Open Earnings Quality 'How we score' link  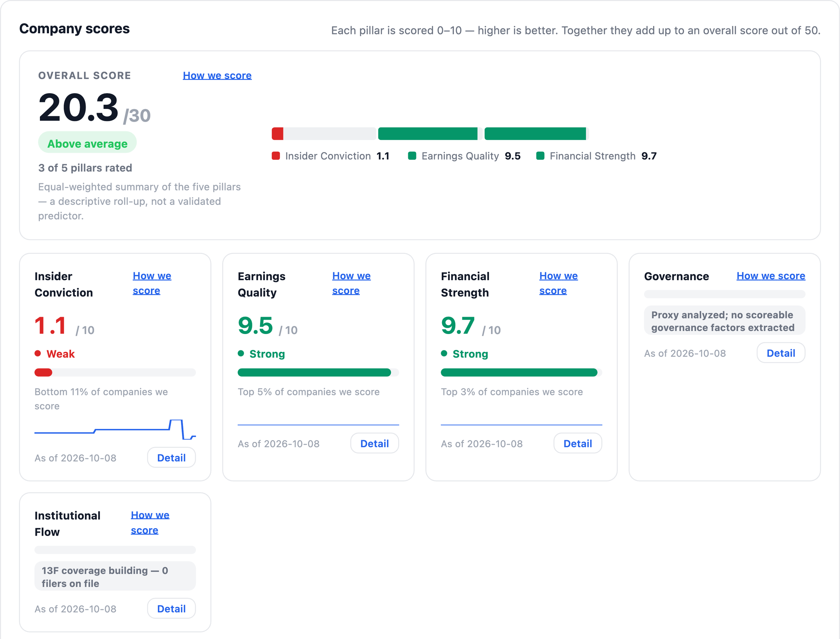[351, 283]
